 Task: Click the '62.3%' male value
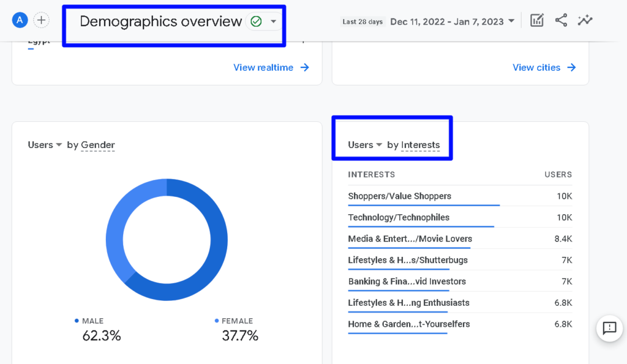102,336
